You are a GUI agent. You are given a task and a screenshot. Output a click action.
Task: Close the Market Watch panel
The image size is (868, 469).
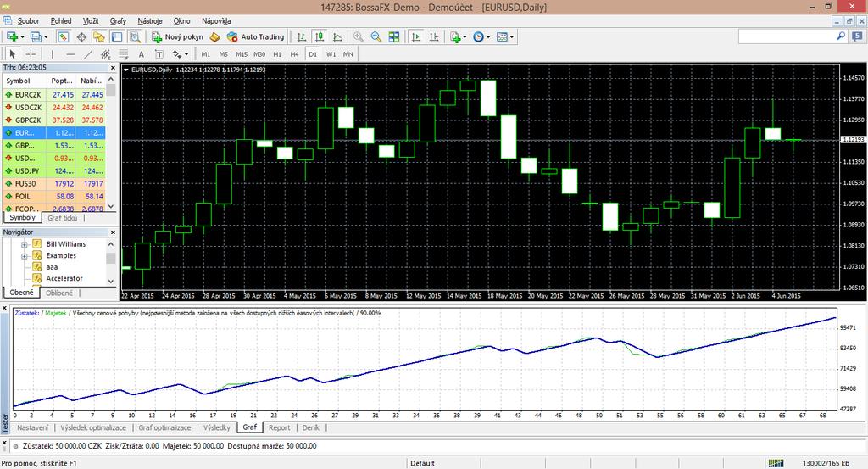tap(113, 68)
